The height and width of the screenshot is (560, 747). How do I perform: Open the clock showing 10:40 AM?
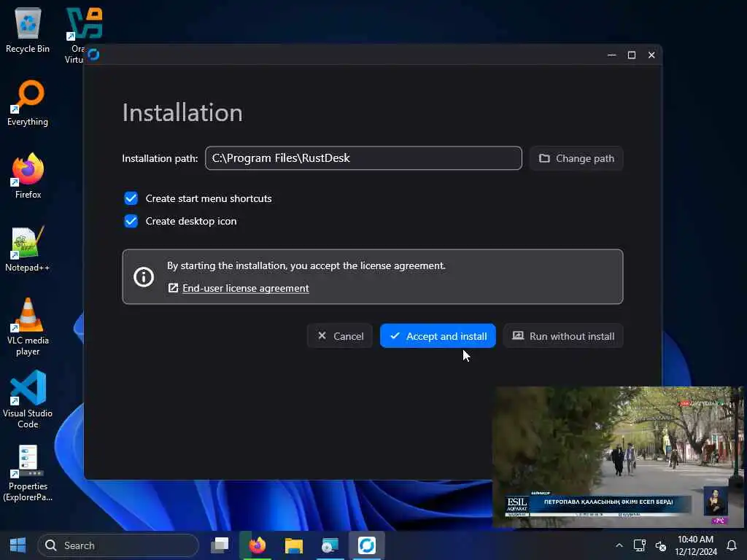click(695, 545)
